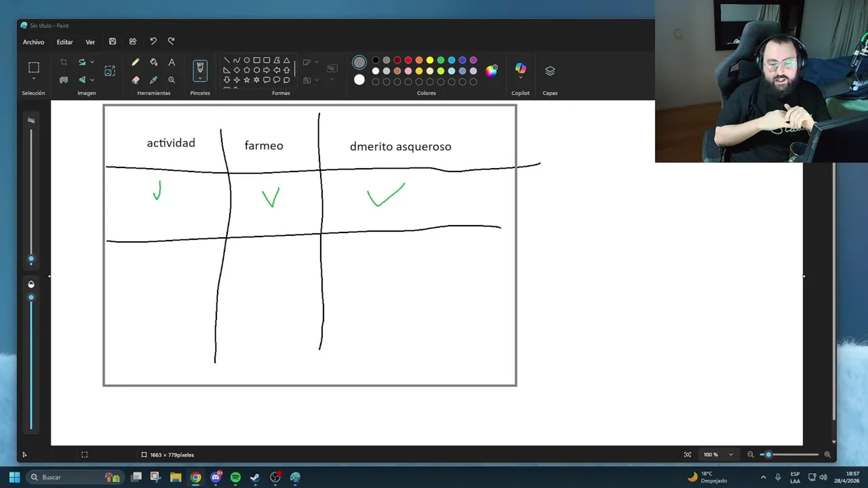868x488 pixels.
Task: Open the clock showing 18:57
Action: tap(847, 477)
